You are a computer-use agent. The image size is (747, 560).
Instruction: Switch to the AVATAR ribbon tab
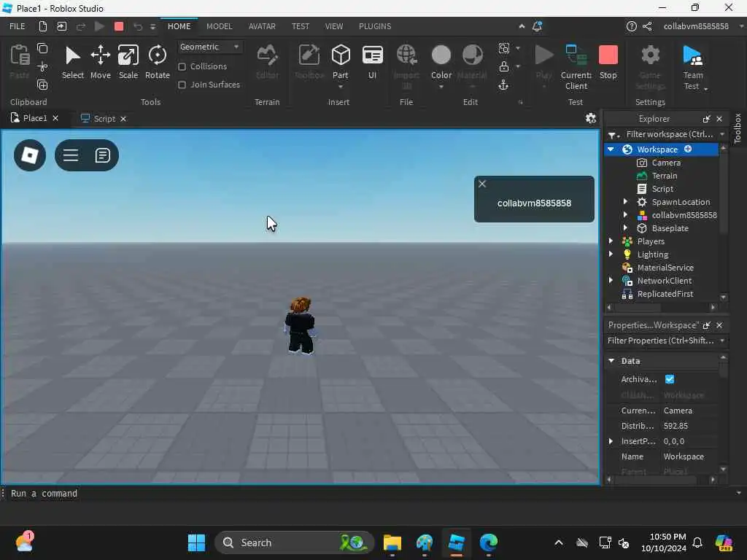[262, 26]
